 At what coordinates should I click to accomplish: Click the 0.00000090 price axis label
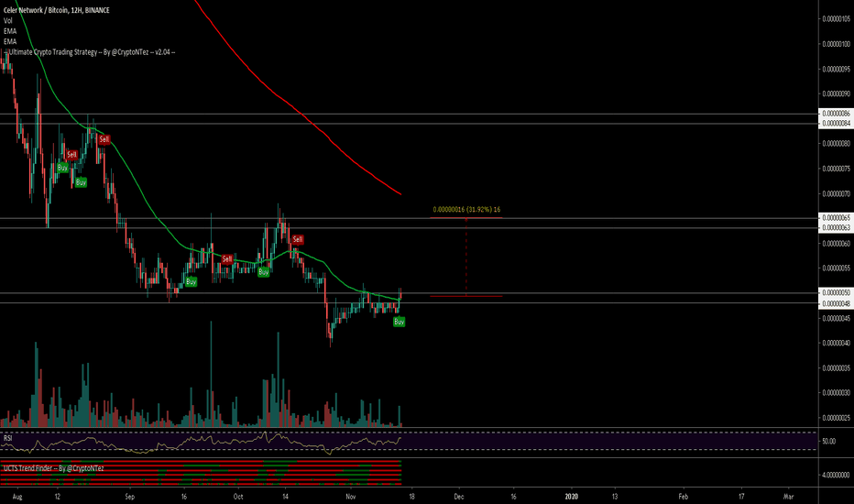[836, 93]
